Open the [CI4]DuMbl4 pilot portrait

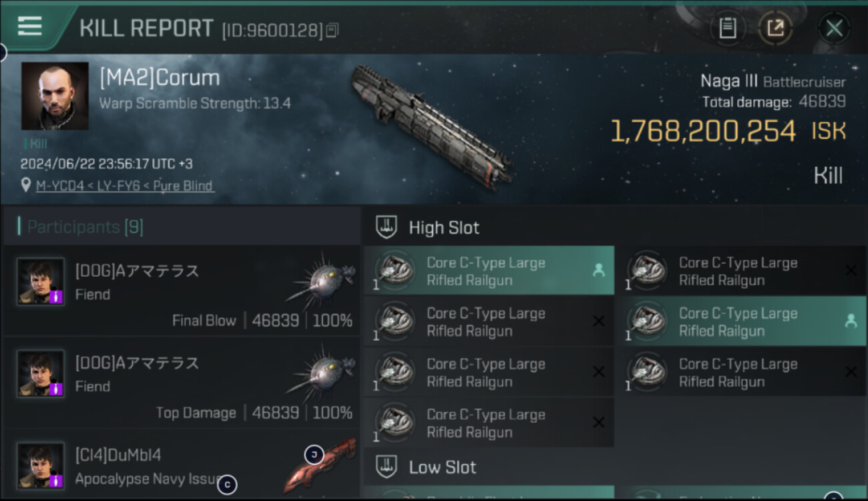pos(41,465)
